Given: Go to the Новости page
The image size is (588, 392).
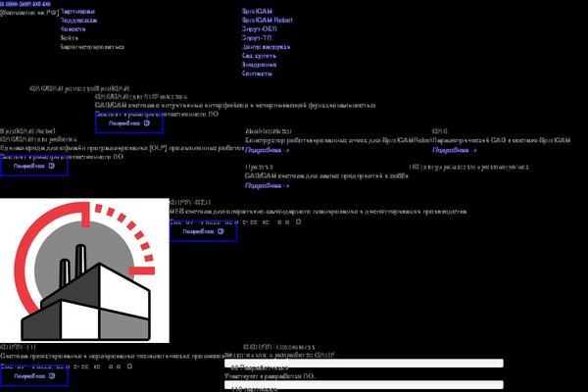Looking at the screenshot, I should coord(73,29).
